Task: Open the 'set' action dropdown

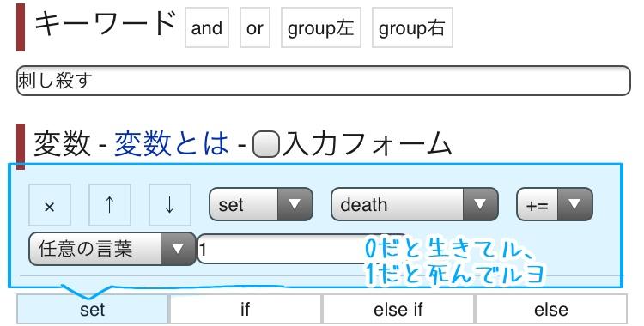Action: tap(261, 204)
